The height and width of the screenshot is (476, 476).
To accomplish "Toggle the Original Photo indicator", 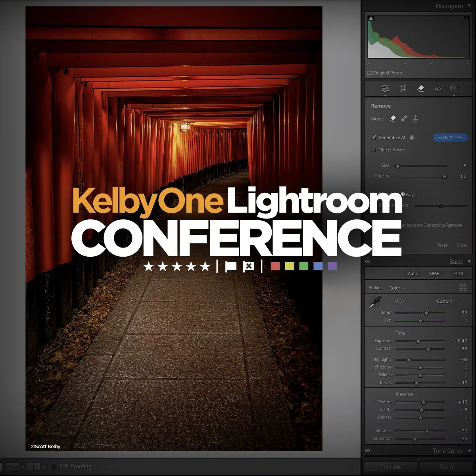I will pyautogui.click(x=385, y=73).
